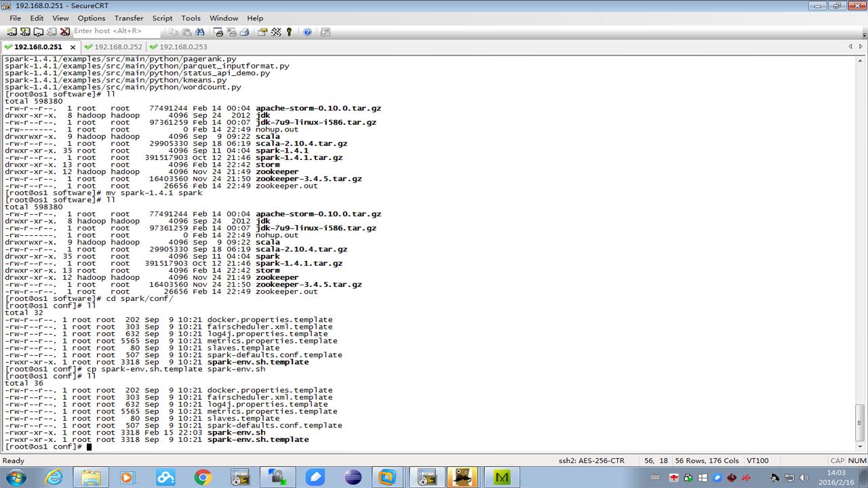The height and width of the screenshot is (488, 868).
Task: Open the green M application in taskbar
Action: pyautogui.click(x=502, y=477)
